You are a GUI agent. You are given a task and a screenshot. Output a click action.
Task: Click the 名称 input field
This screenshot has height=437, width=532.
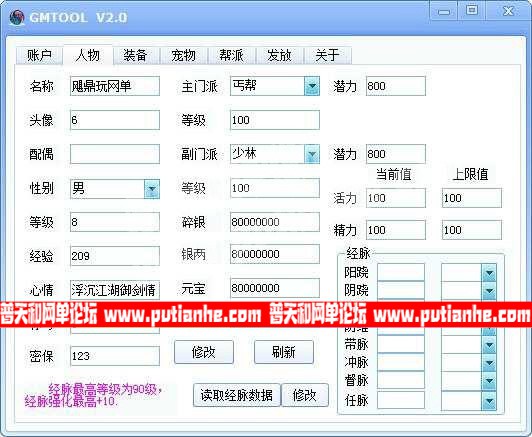pos(115,86)
